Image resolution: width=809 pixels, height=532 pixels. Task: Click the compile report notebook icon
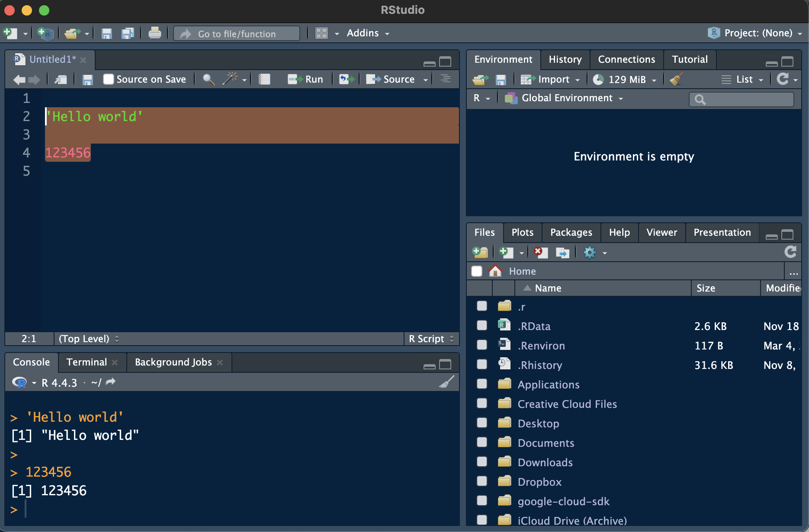[x=264, y=79]
